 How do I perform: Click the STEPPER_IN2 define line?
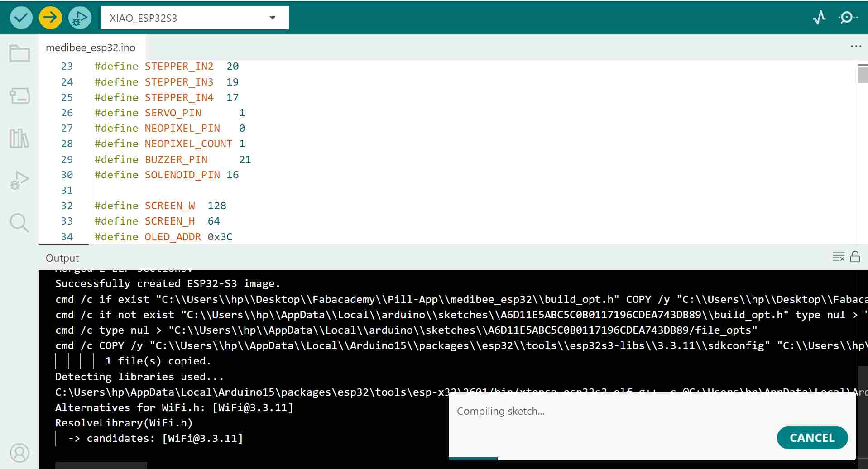[167, 66]
